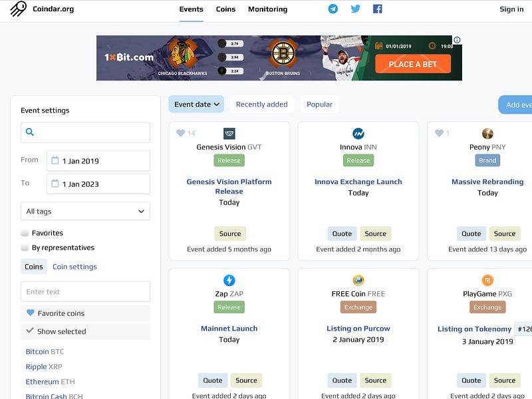Click Source button on PlayGame card

click(x=505, y=380)
